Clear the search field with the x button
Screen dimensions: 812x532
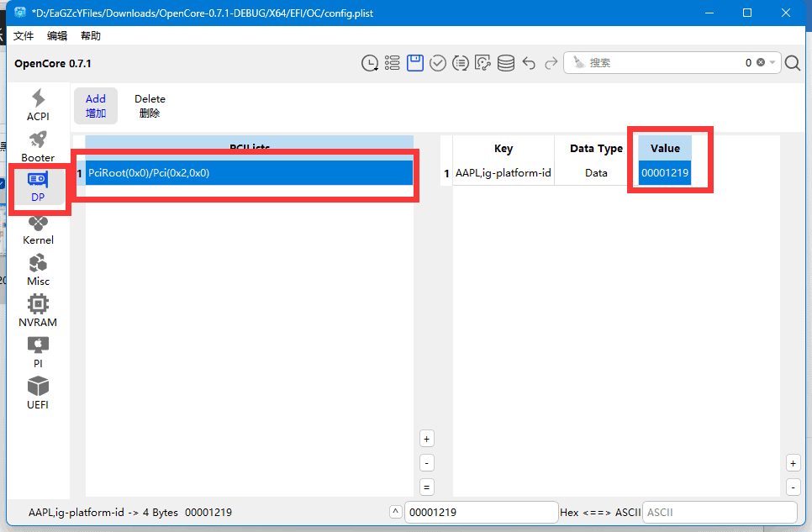pos(761,63)
